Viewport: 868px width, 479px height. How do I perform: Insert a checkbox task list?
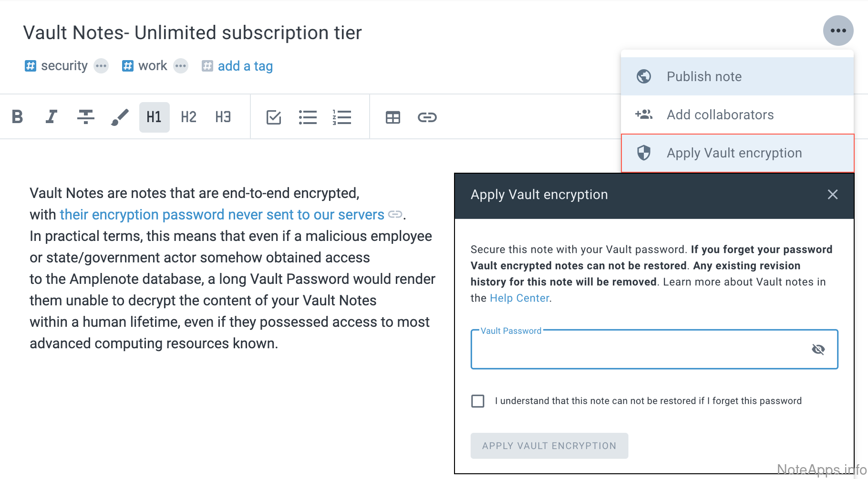pyautogui.click(x=273, y=117)
